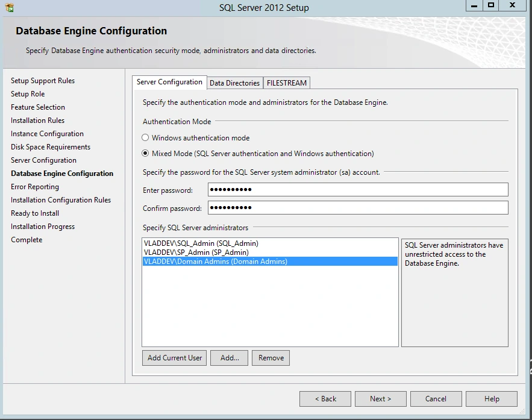532x420 pixels.
Task: Click Server Configuration step in sidebar
Action: click(x=43, y=160)
